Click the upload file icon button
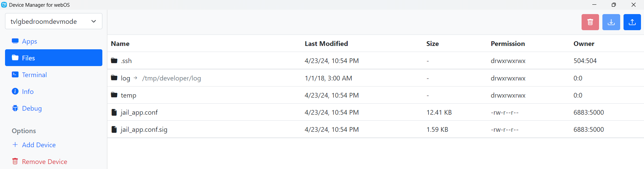 coord(632,22)
